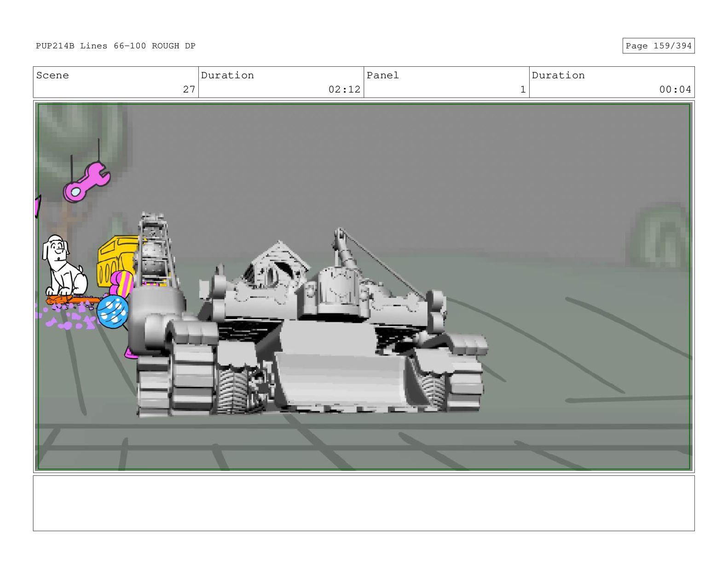Click the Scene label cell
Image resolution: width=728 pixels, height=564 pixels.
(116, 82)
